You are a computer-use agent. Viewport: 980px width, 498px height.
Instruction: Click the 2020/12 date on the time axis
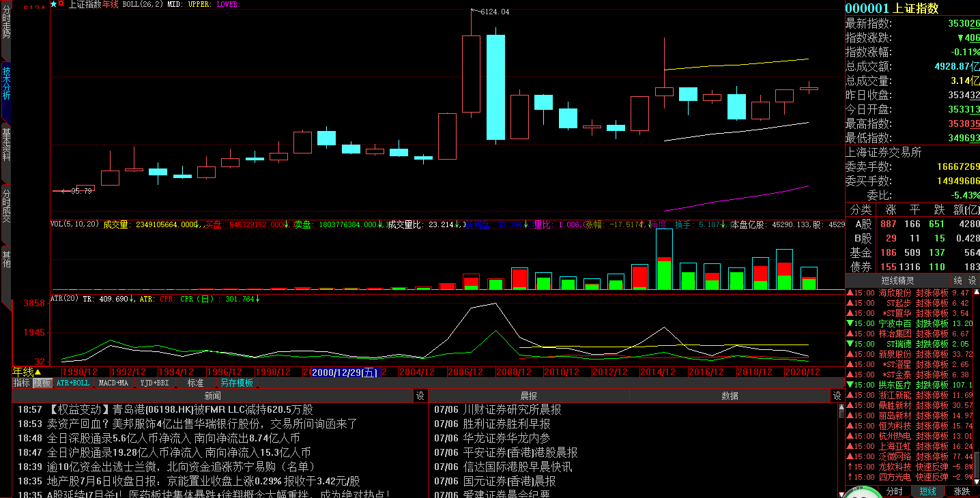click(802, 372)
